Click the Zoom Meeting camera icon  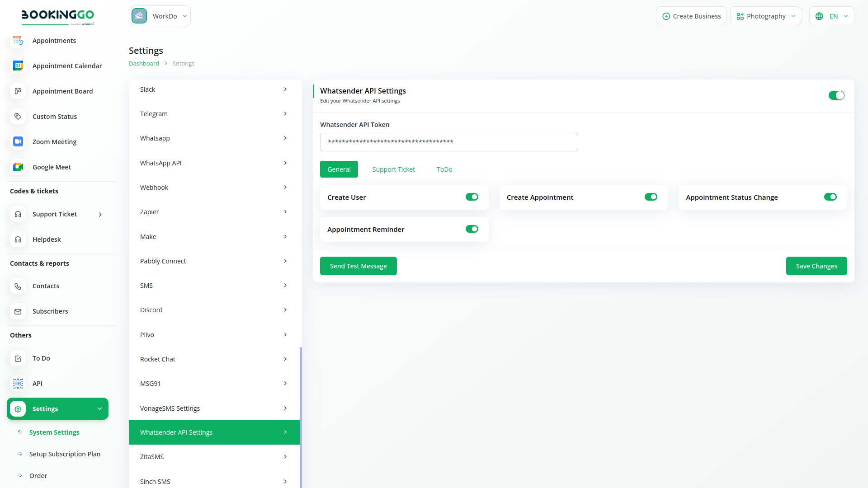(18, 142)
